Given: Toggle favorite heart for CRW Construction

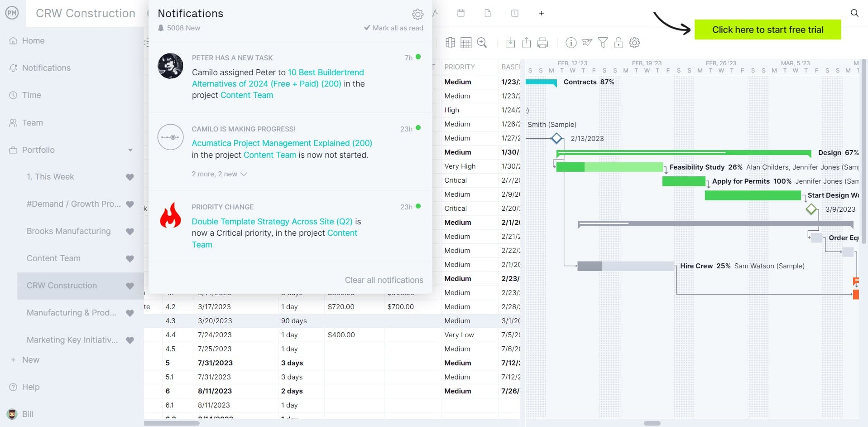Looking at the screenshot, I should 130,286.
